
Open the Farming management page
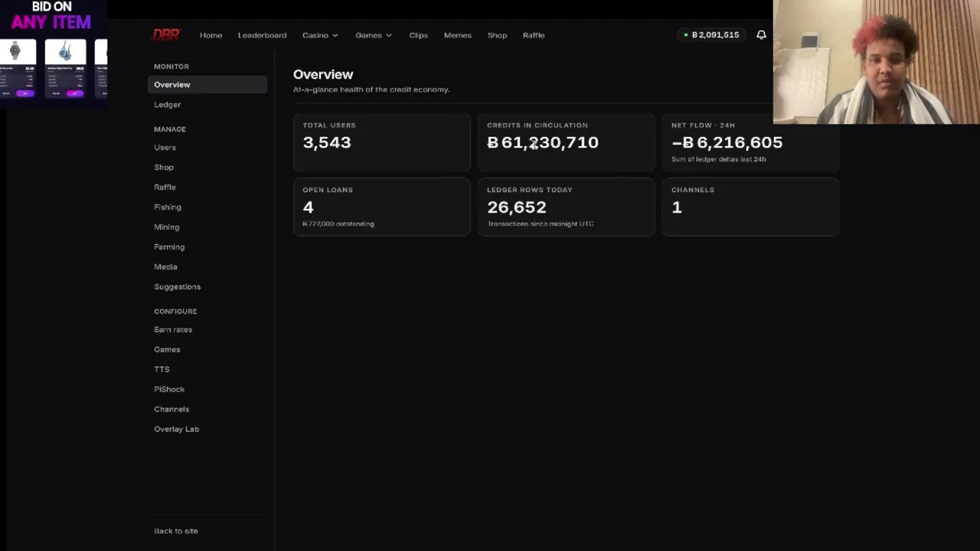click(169, 247)
